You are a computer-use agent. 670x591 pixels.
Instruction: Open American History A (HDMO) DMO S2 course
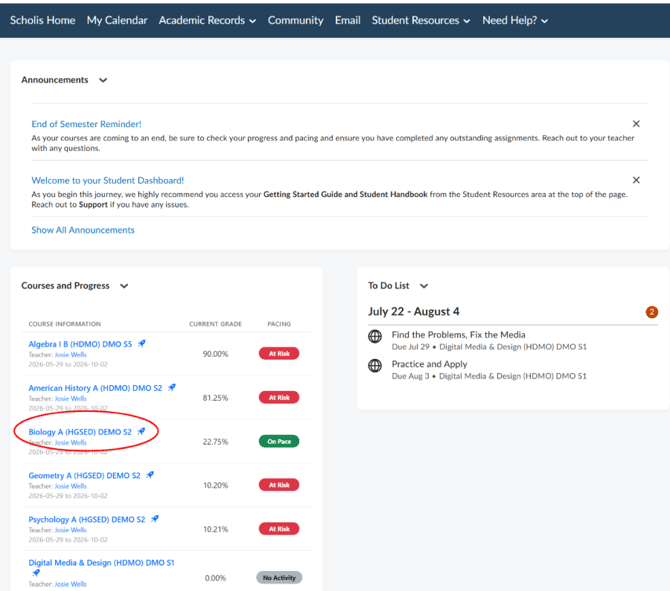point(95,388)
